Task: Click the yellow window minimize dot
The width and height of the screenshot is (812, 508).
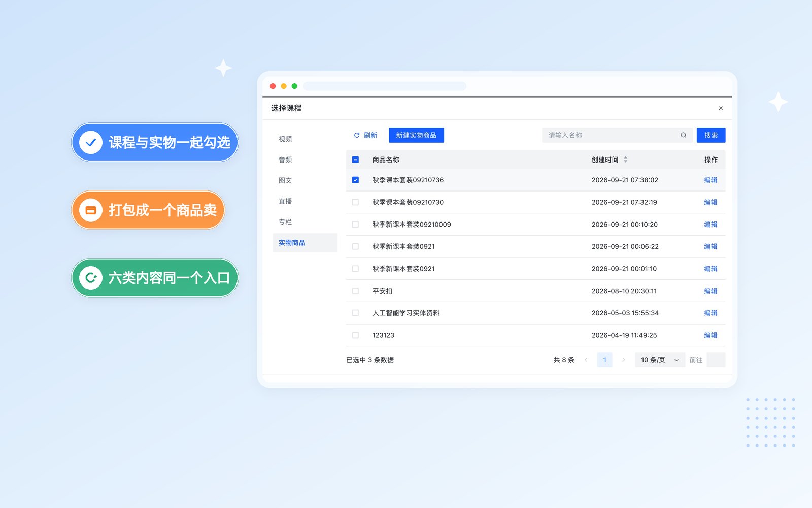Action: click(x=284, y=86)
